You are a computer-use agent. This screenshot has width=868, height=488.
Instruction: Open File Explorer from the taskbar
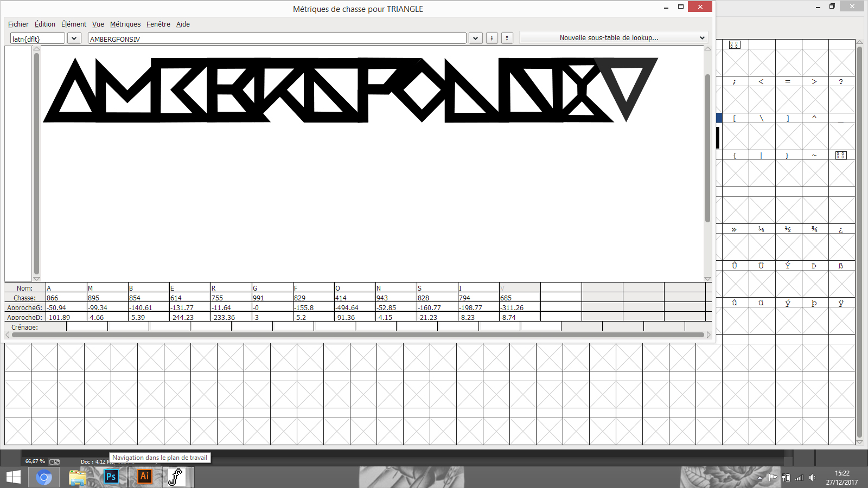pos(78,477)
